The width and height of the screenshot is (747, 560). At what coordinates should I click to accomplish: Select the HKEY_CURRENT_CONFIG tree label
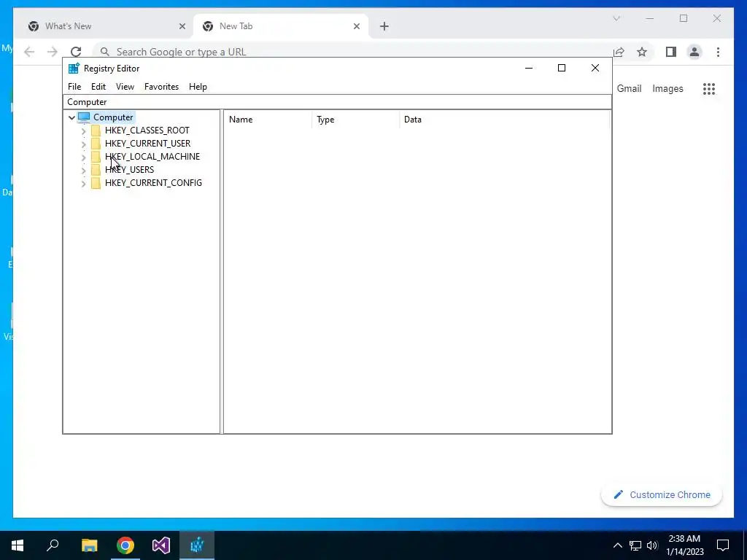pos(153,183)
